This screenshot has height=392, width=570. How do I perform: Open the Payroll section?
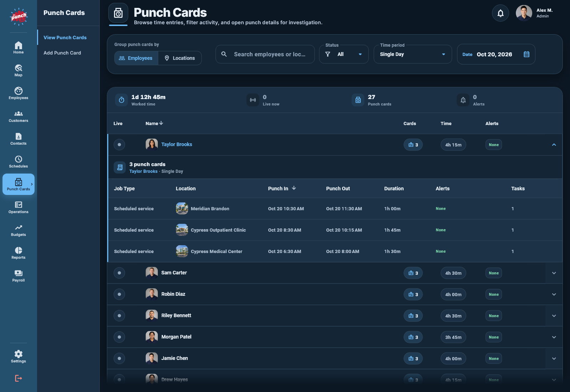tap(19, 276)
